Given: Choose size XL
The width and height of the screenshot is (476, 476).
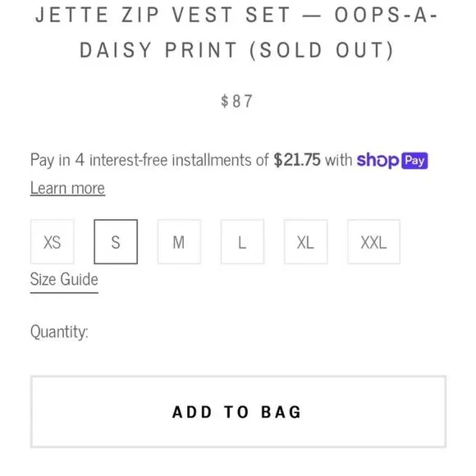Looking at the screenshot, I should pyautogui.click(x=305, y=242).
